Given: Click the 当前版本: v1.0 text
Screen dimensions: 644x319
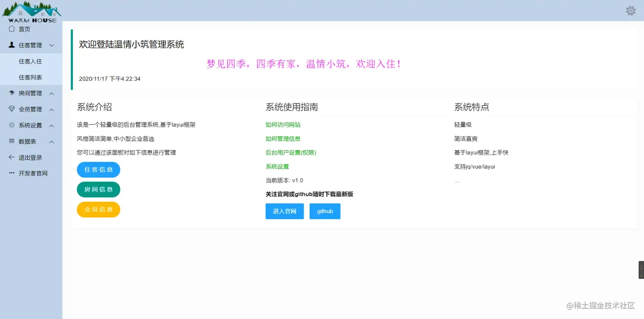Looking at the screenshot, I should point(285,180).
